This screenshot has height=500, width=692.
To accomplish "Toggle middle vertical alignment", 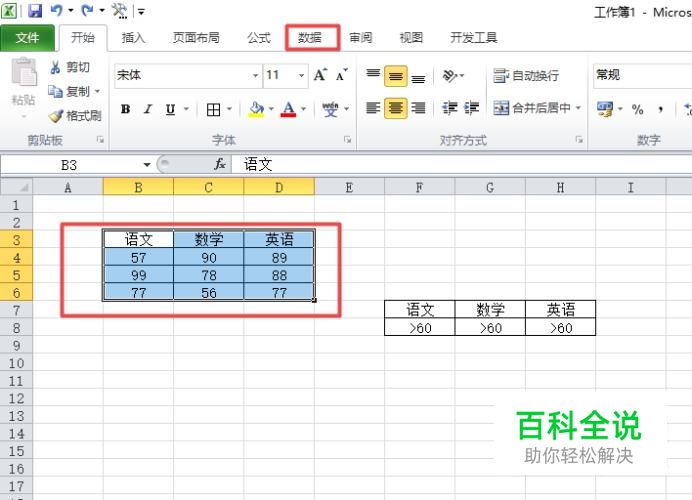I will [x=395, y=76].
